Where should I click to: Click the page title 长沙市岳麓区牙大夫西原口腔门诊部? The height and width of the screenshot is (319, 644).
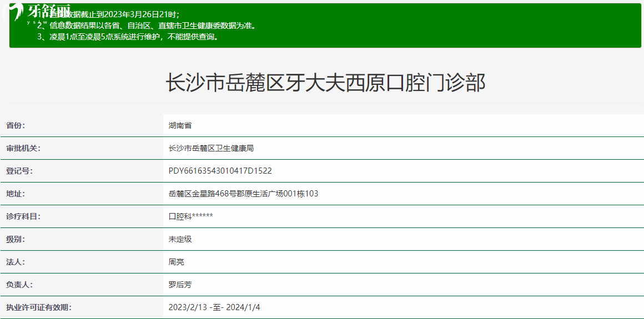[x=325, y=83]
